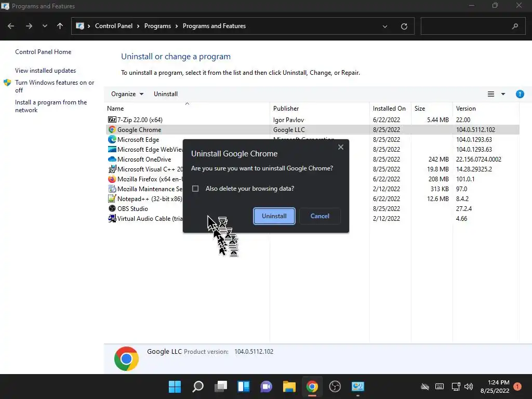Open the Organize dropdown menu
532x399 pixels.
coord(127,94)
